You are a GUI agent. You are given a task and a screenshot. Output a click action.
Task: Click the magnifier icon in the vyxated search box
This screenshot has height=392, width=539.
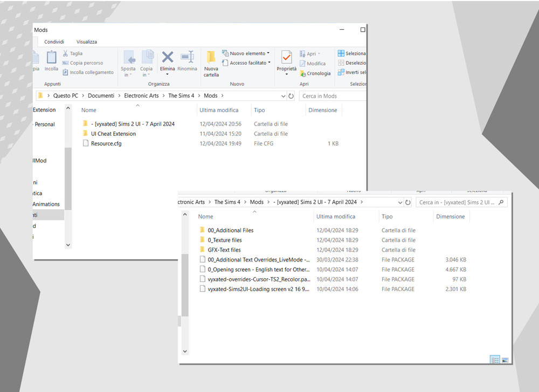[501, 203]
